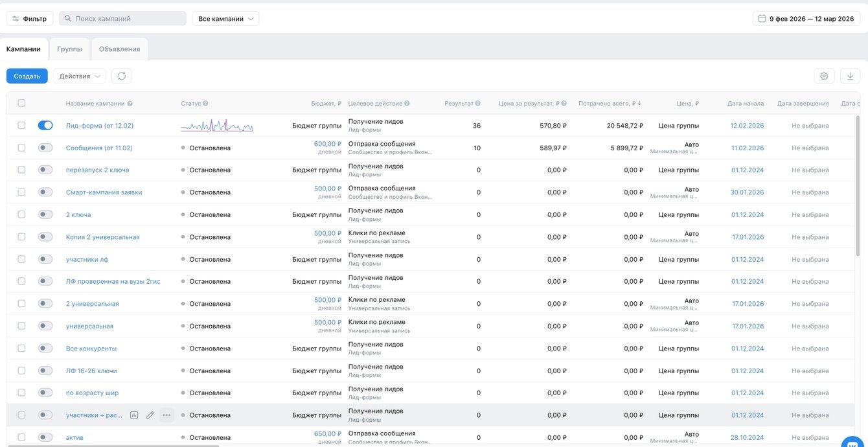
Task: Click edit pencil icon in участники row
Action: [x=150, y=415]
